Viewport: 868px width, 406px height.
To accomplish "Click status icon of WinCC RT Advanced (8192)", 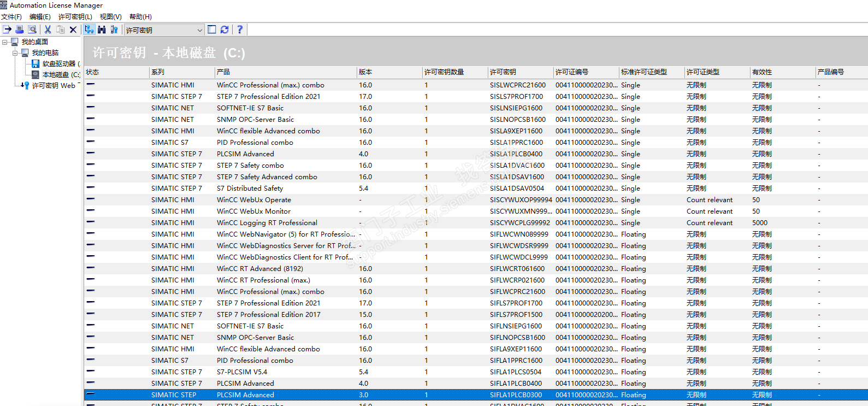I will (x=91, y=268).
